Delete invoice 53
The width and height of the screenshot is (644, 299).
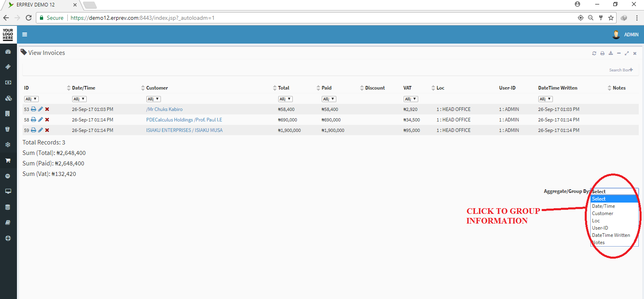click(47, 109)
